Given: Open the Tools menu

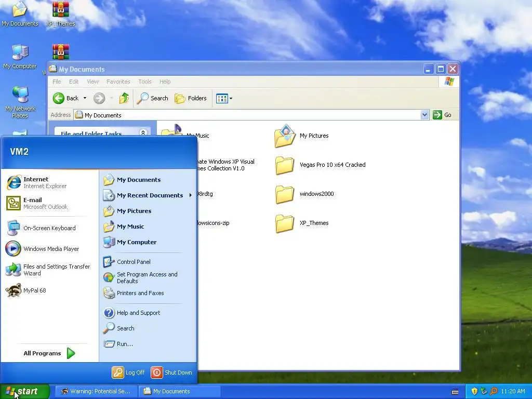Looking at the screenshot, I should pos(144,82).
